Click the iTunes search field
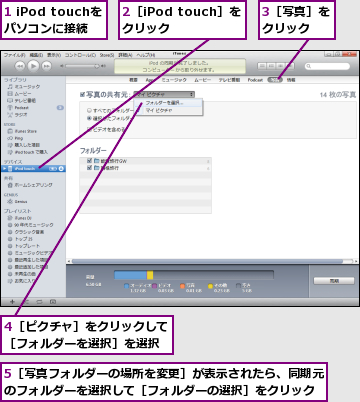 (x=328, y=66)
